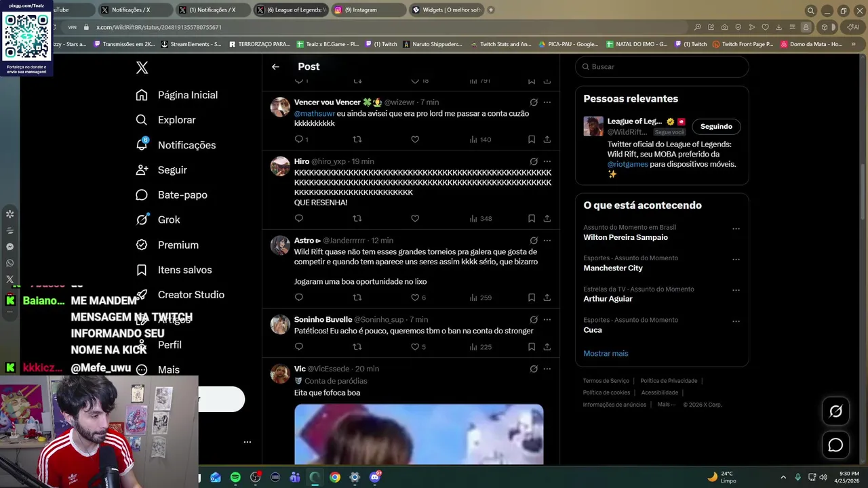Open Explorar from the sidebar
868x488 pixels.
click(x=165, y=120)
